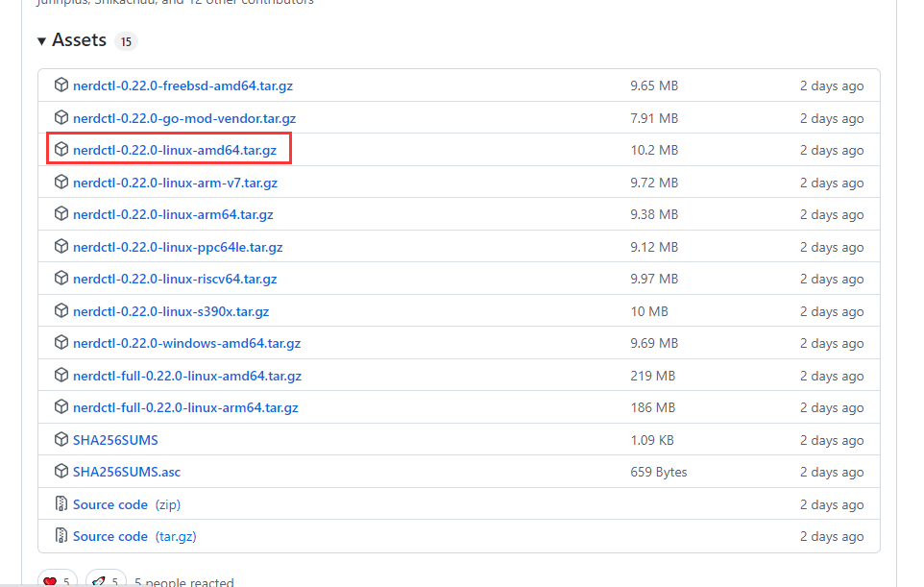Download nerdctl-0.22.0-freebsd-amd64.tar.gz

pos(182,86)
